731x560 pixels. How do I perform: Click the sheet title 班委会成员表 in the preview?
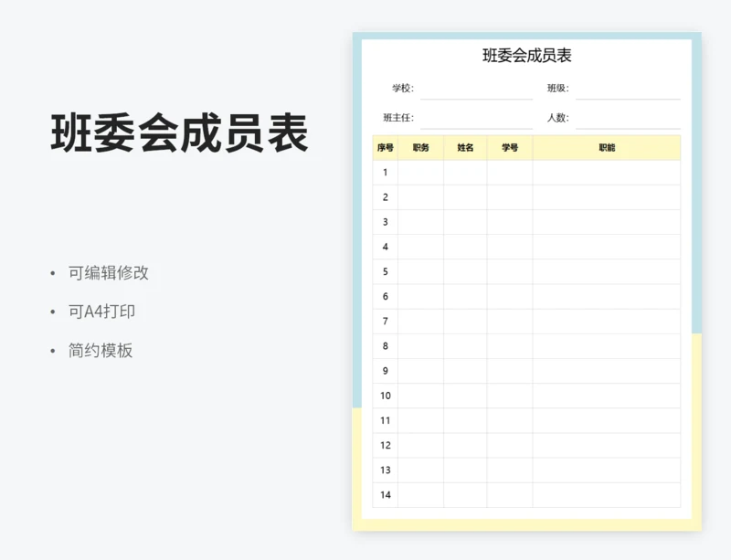pyautogui.click(x=527, y=56)
